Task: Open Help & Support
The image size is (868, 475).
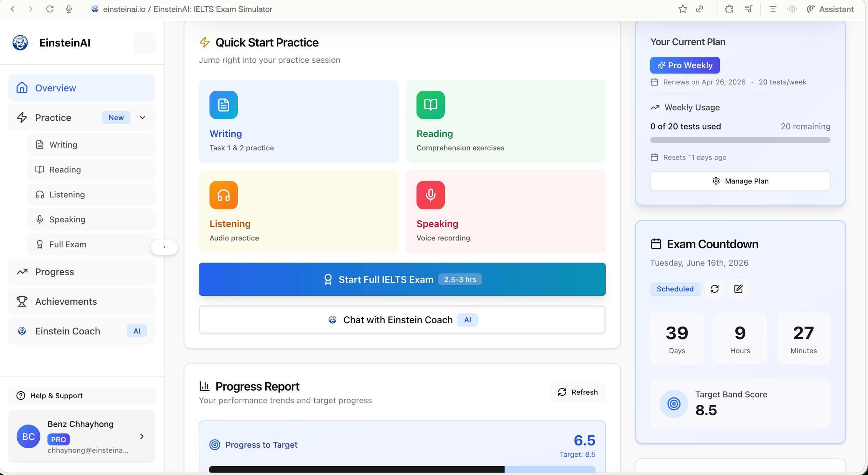Action: pos(81,395)
